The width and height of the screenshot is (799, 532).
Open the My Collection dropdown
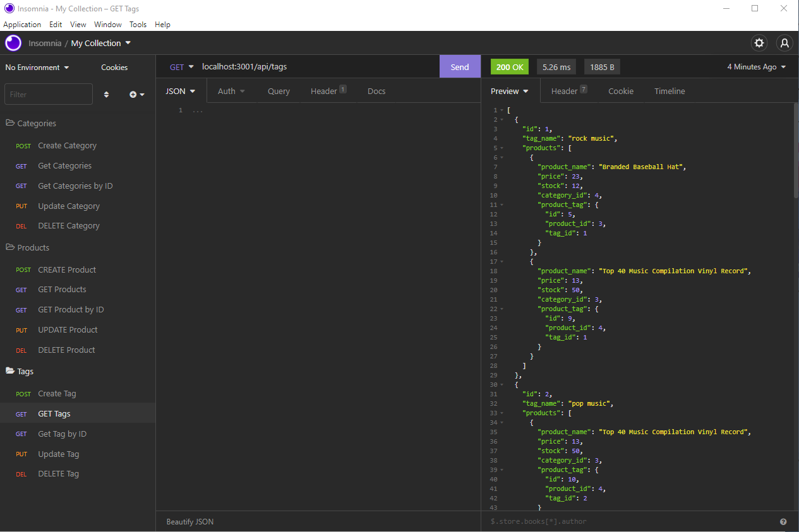tap(100, 43)
